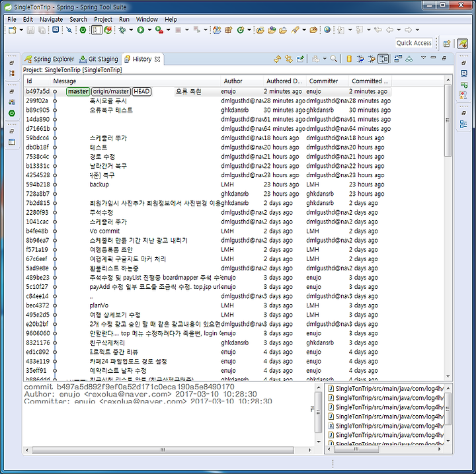The height and width of the screenshot is (474, 476).
Task: Click the changed files list vertical scrollbar
Action: [448, 409]
